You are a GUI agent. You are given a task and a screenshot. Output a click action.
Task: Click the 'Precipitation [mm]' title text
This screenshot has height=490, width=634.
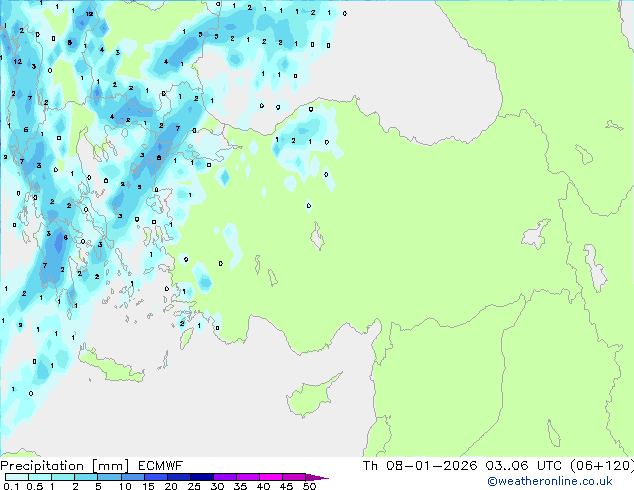point(65,466)
